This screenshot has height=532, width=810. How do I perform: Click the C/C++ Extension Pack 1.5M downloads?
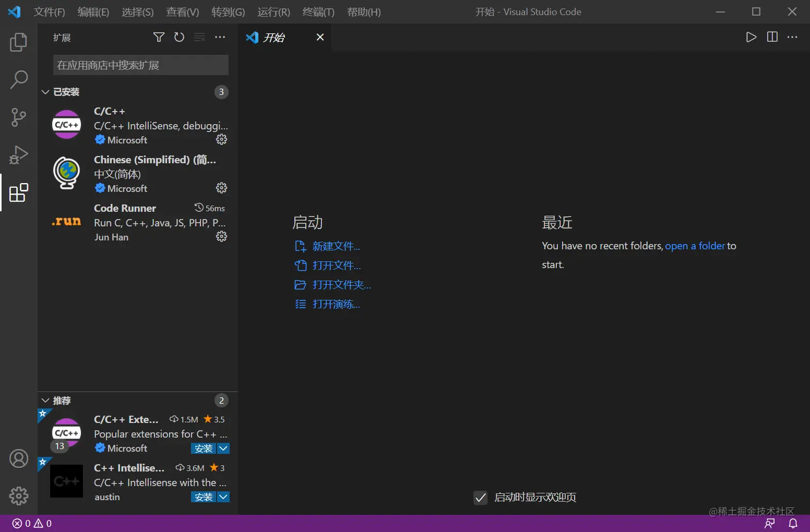(184, 420)
